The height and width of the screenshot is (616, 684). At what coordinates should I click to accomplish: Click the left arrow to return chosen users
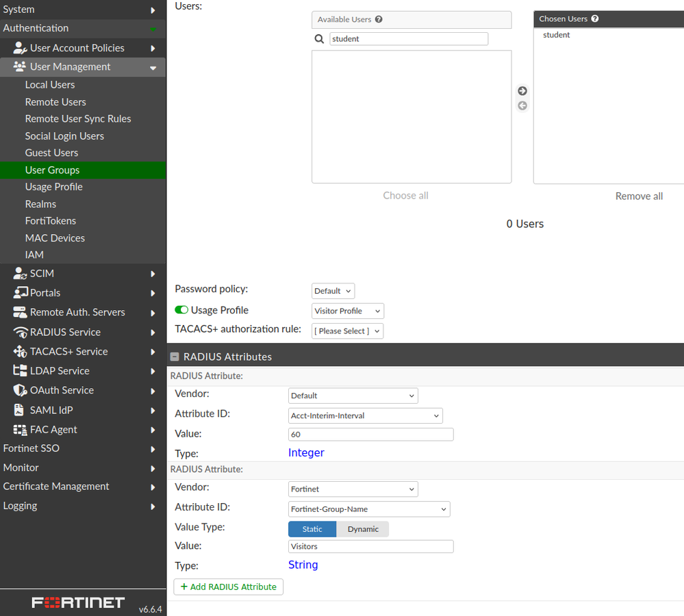[522, 105]
